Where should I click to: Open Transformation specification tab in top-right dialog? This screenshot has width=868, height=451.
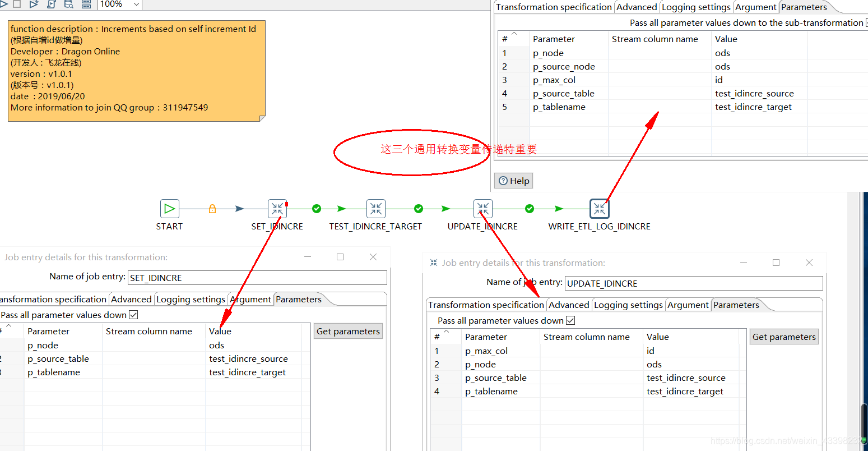[554, 7]
